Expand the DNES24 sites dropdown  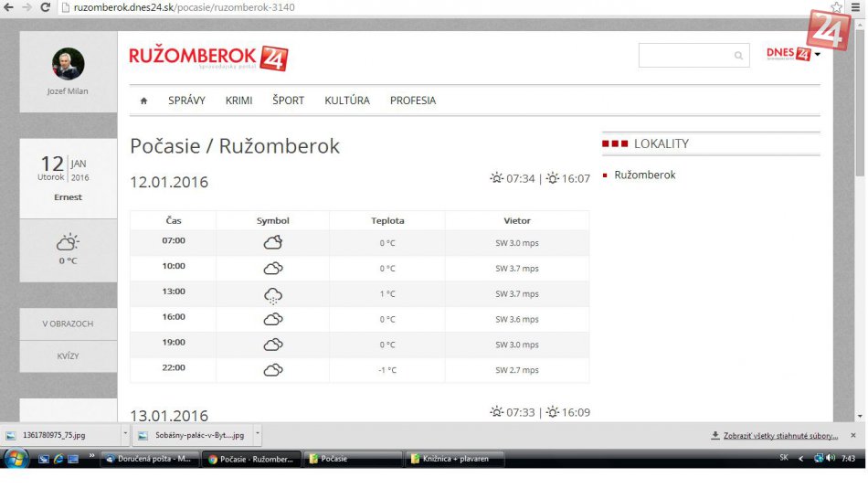pos(817,55)
